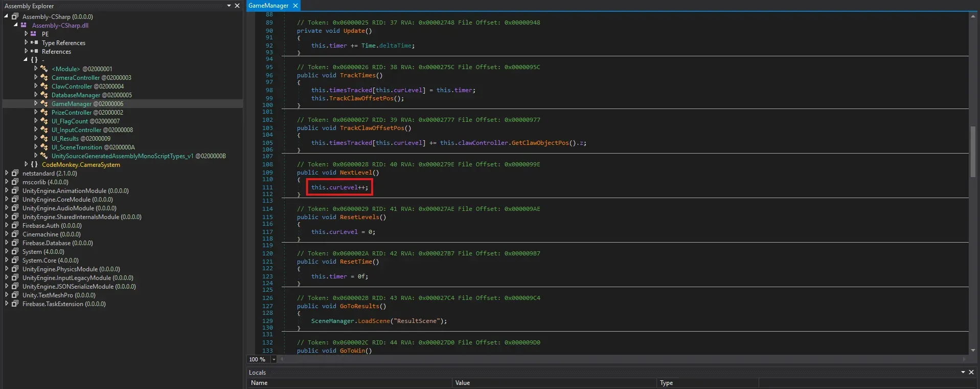Open Assembly Explorer panel options dropdown

(x=229, y=6)
